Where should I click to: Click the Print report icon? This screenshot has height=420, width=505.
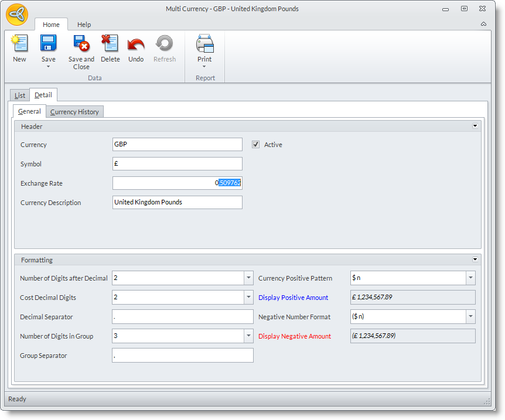pos(204,44)
